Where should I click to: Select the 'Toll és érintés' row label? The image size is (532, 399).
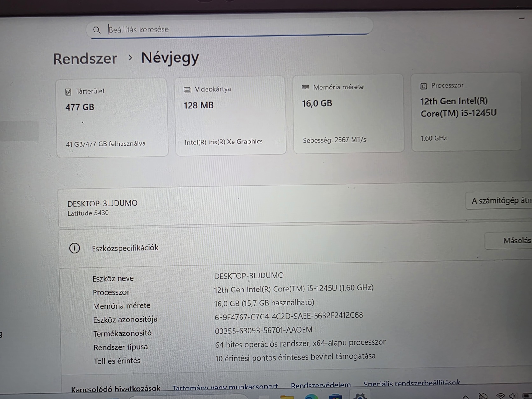[x=117, y=361]
